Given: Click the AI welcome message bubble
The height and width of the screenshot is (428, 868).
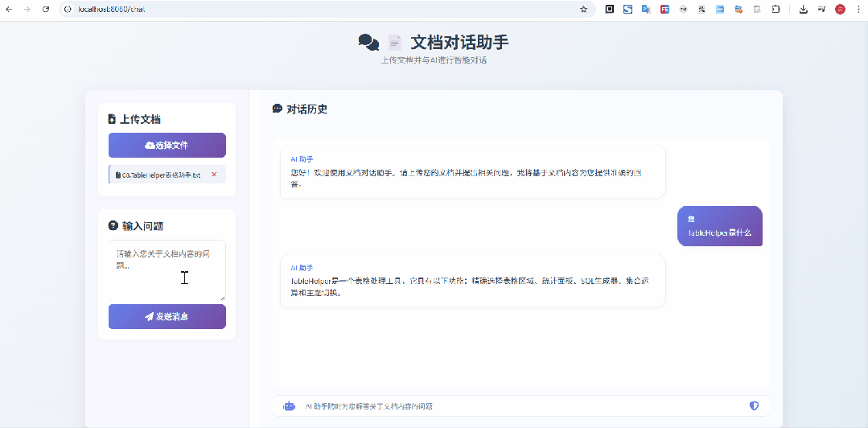Looking at the screenshot, I should point(473,171).
